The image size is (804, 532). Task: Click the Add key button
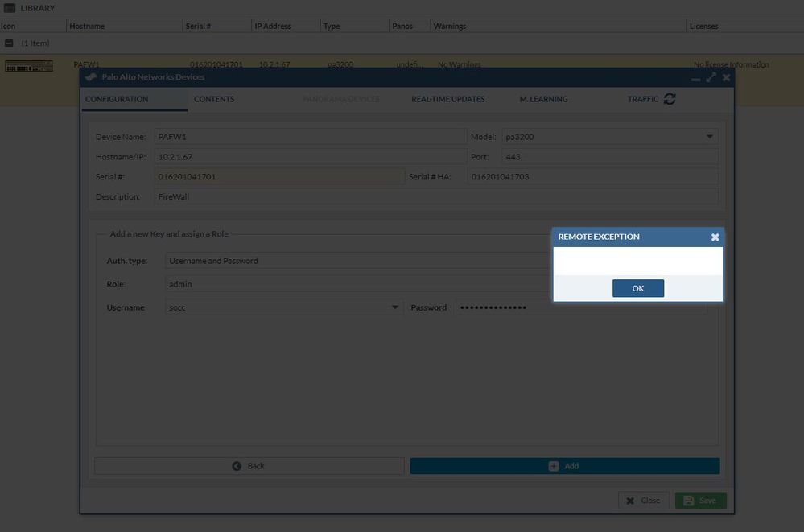click(564, 466)
